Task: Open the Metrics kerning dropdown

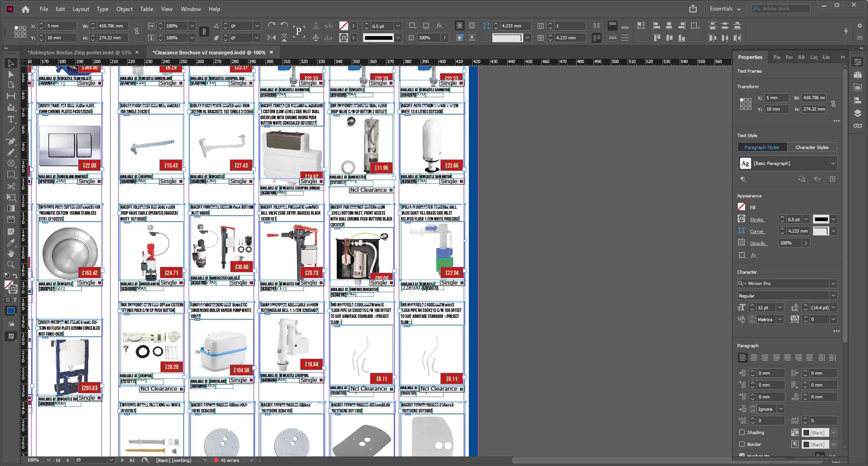Action: 780,319
